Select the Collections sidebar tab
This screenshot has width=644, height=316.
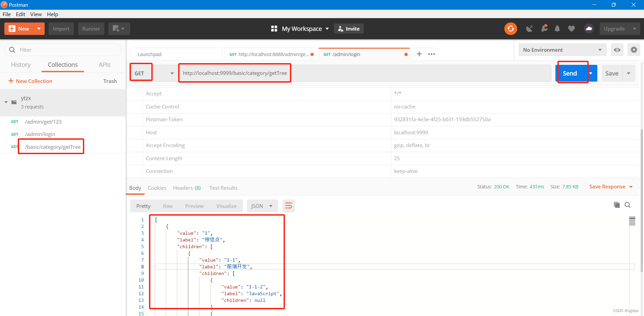63,65
